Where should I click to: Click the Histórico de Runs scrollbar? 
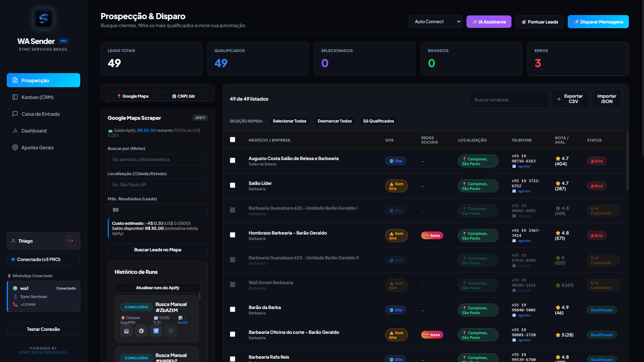coord(200,296)
